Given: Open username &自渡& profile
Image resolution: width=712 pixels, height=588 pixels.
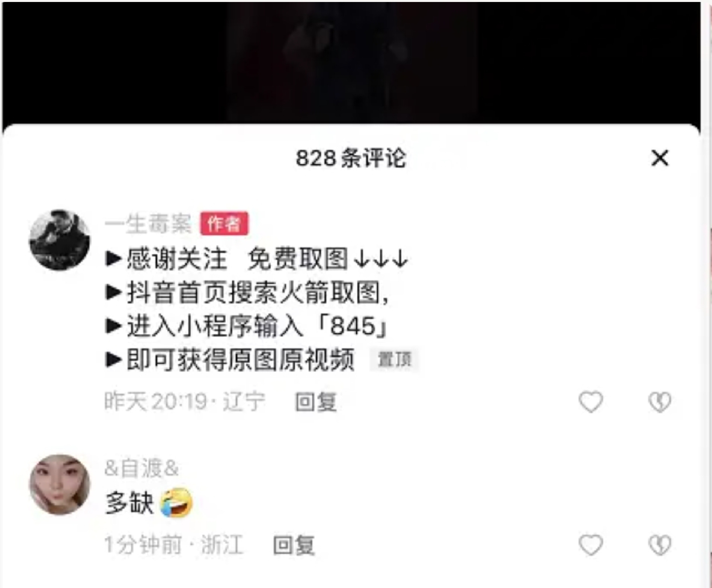Looking at the screenshot, I should coord(141,468).
